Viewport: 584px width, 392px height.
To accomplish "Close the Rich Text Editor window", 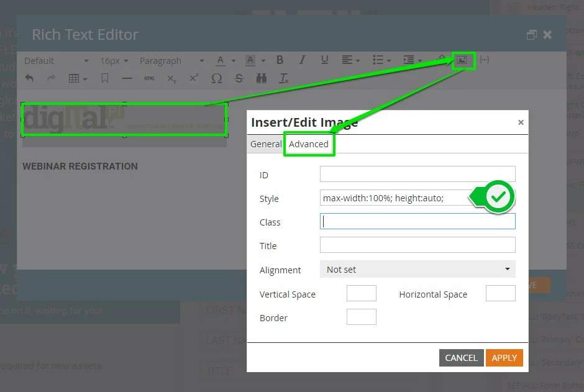I will [547, 35].
